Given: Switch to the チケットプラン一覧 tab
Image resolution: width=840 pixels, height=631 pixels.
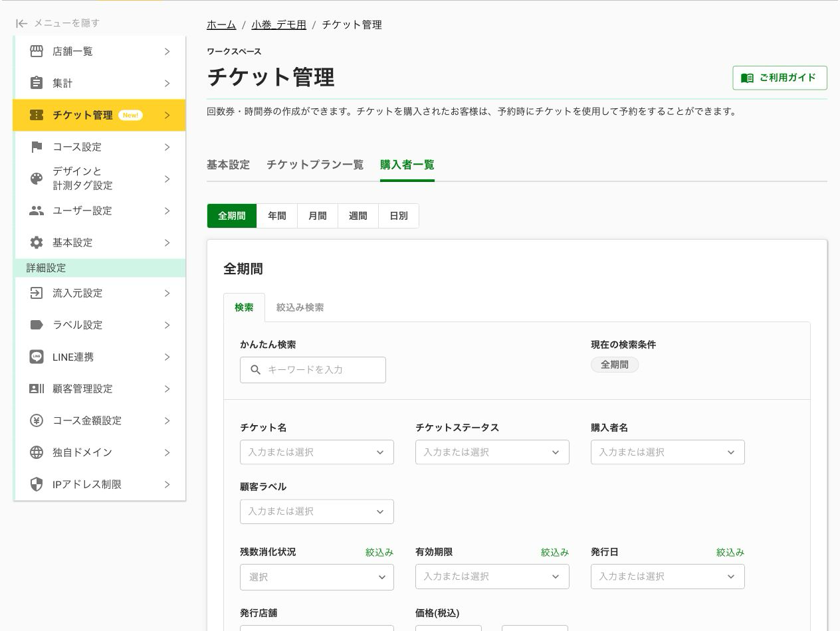Looking at the screenshot, I should (315, 165).
